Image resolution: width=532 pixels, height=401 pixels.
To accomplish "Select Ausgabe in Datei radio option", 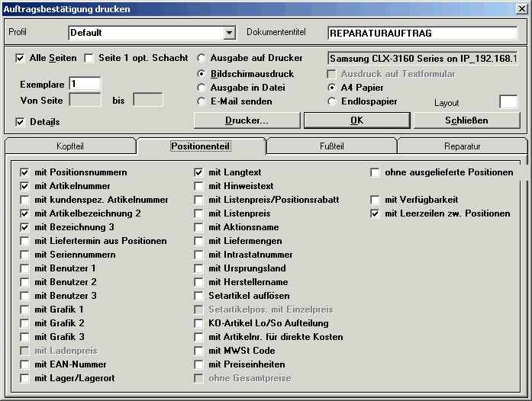I will coord(202,88).
